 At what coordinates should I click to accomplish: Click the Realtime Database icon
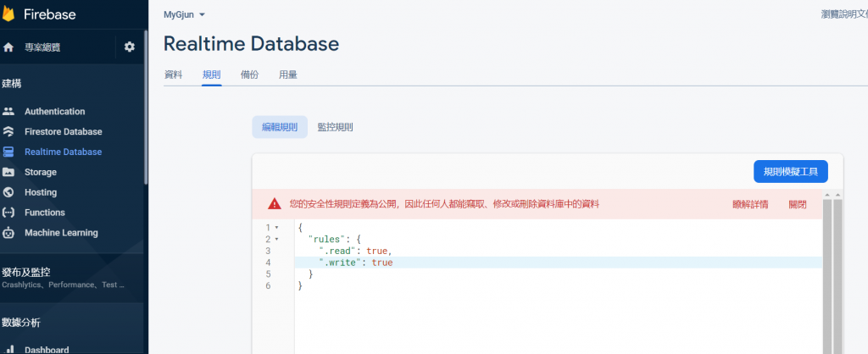8,152
